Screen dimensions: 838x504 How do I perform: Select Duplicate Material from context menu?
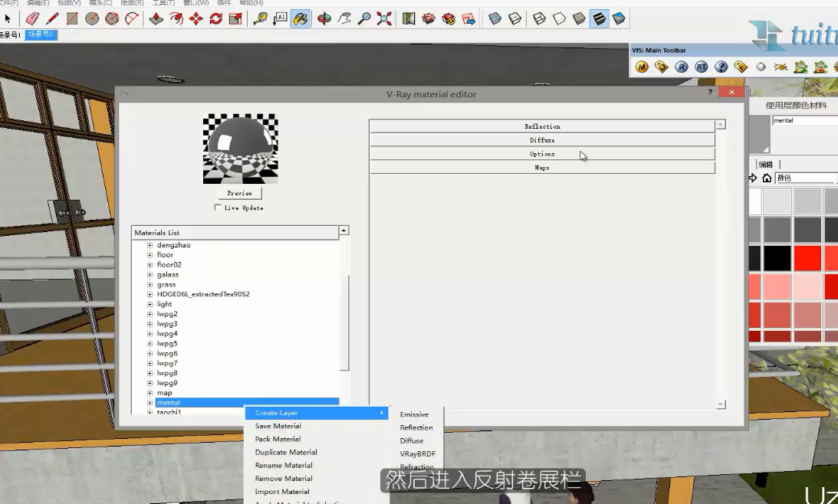pyautogui.click(x=286, y=453)
